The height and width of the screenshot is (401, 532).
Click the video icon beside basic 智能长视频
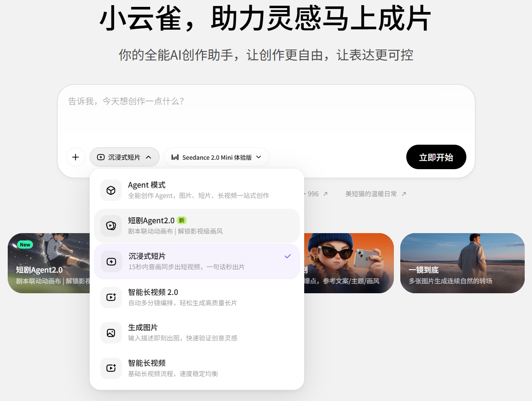111,368
